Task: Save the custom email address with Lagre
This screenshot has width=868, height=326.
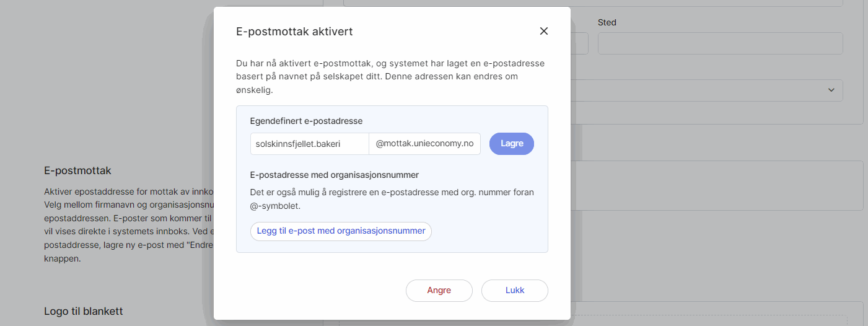Action: point(512,144)
